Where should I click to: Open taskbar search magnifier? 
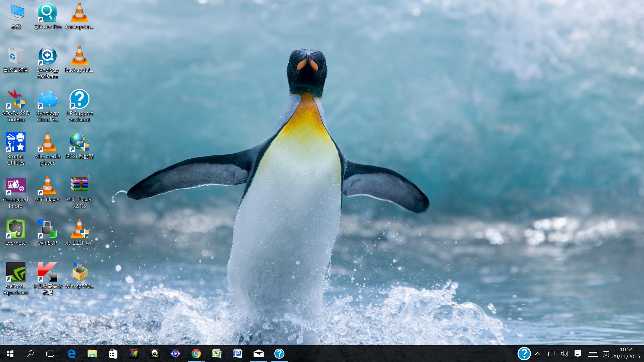(x=30, y=354)
